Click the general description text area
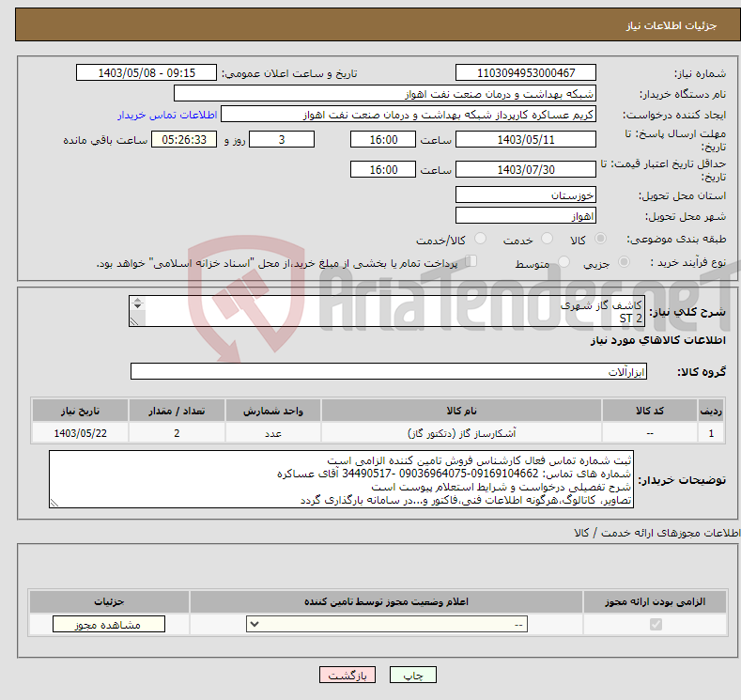The image size is (741, 700). [387, 311]
